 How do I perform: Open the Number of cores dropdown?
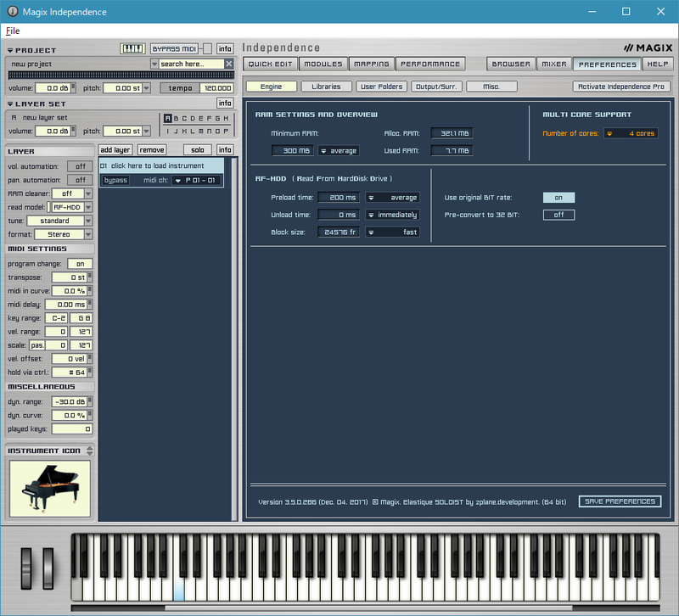pos(631,133)
